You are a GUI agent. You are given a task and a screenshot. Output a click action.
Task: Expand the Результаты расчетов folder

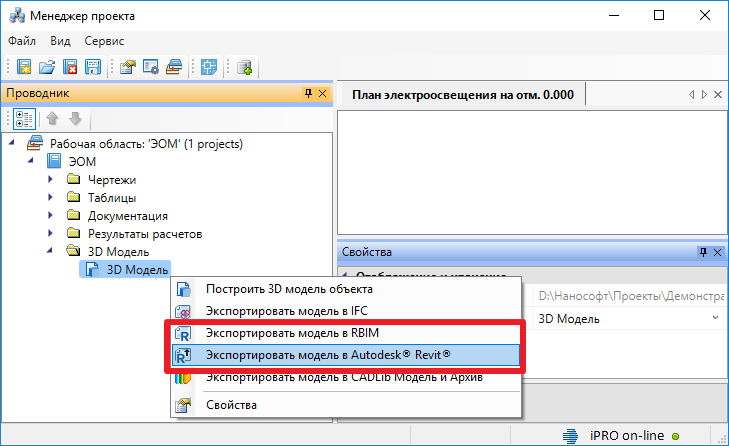[x=53, y=234]
